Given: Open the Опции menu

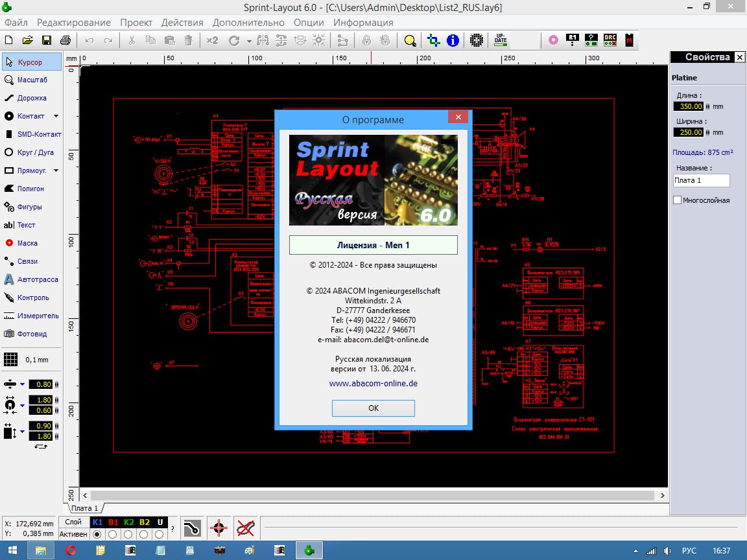Looking at the screenshot, I should click(309, 23).
